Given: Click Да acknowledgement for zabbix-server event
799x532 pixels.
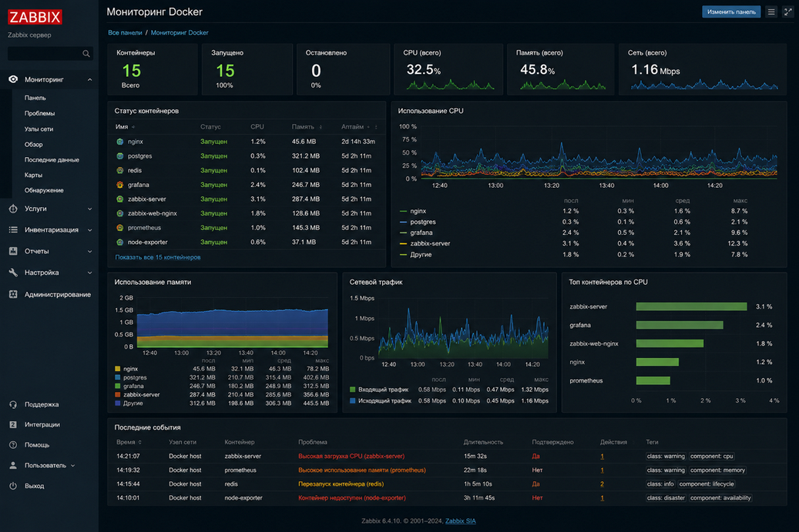Looking at the screenshot, I should pyautogui.click(x=535, y=456).
